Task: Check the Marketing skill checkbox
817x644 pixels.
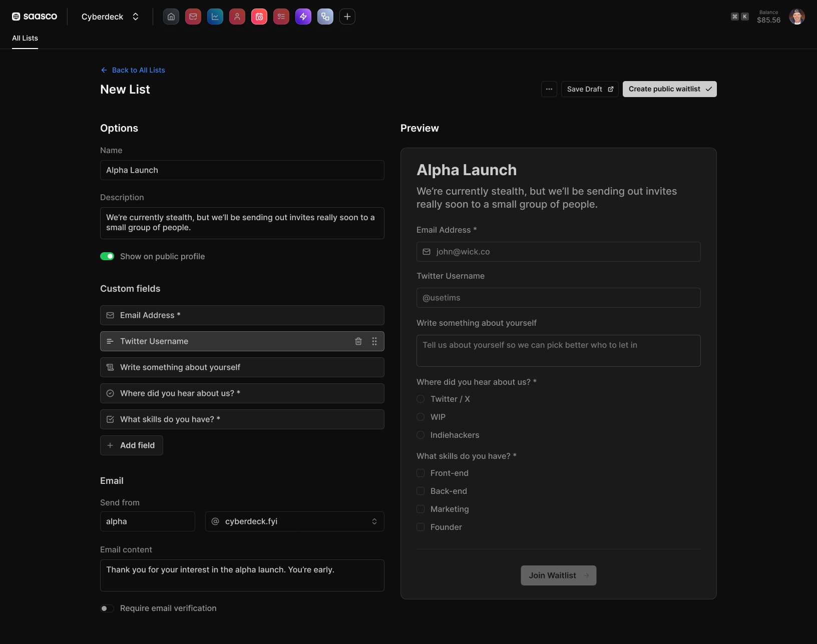Action: pyautogui.click(x=421, y=509)
